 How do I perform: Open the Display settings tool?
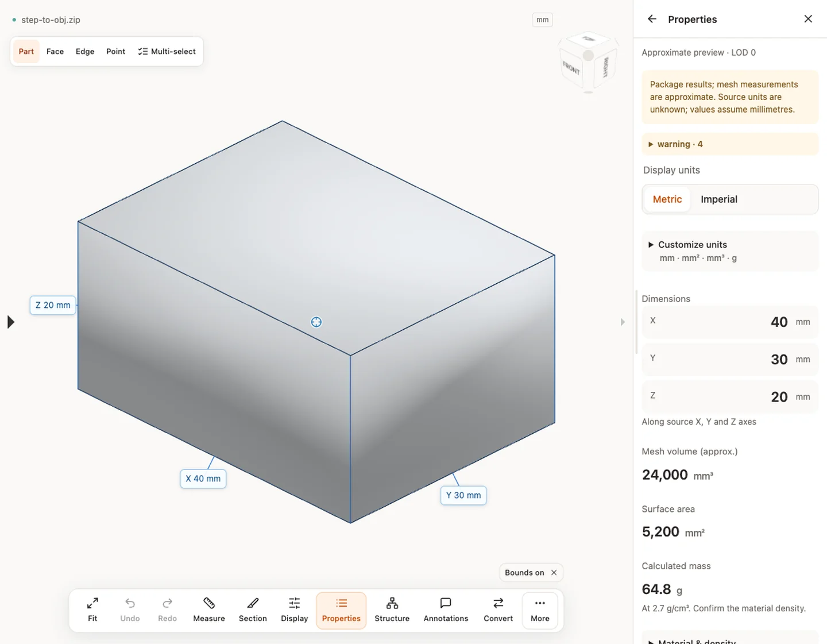tap(295, 610)
